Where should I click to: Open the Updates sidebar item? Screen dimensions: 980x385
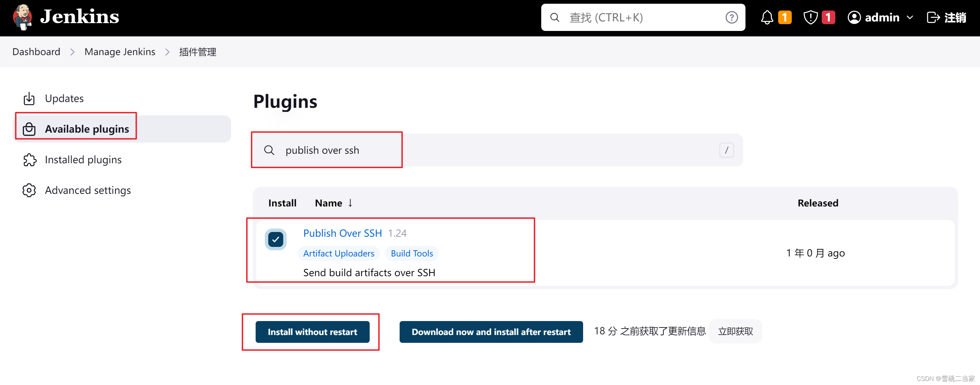[x=123, y=98]
